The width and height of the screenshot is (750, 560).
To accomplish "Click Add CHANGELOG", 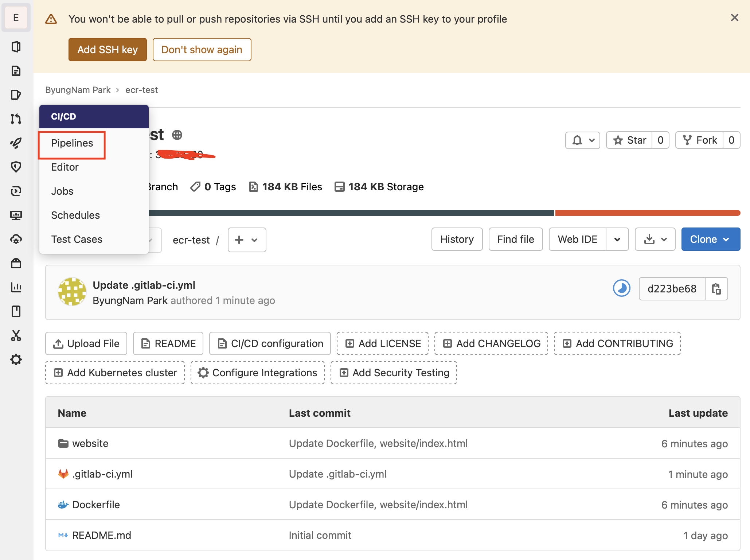I will point(491,343).
